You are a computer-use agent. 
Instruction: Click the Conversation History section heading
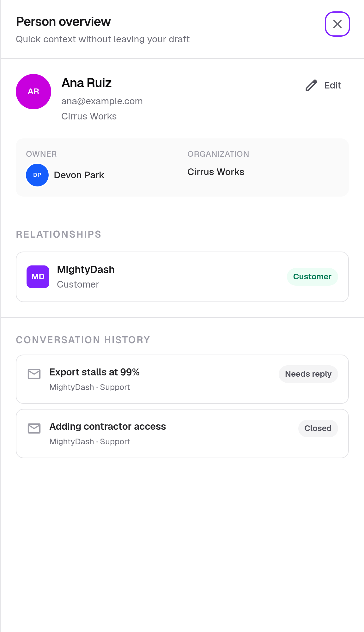[83, 340]
